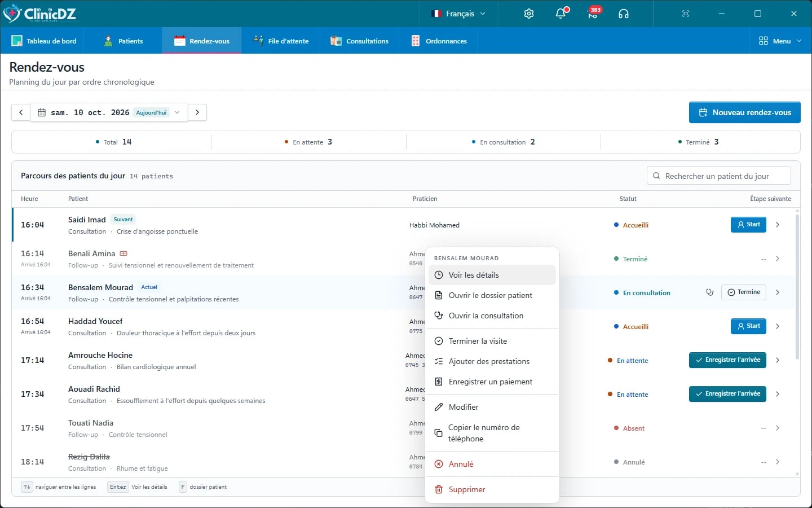Select Copier le numéro de téléphone
Screen dimensions: 812x508
[492, 433]
